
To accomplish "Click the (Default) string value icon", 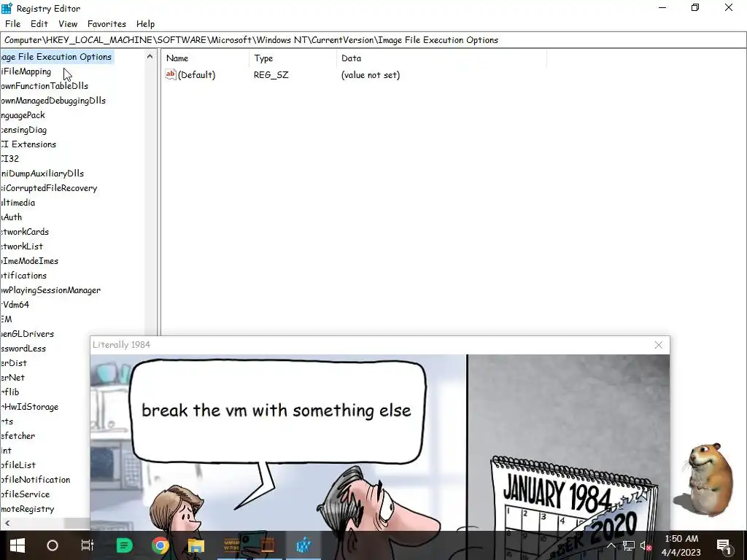I will (x=171, y=74).
